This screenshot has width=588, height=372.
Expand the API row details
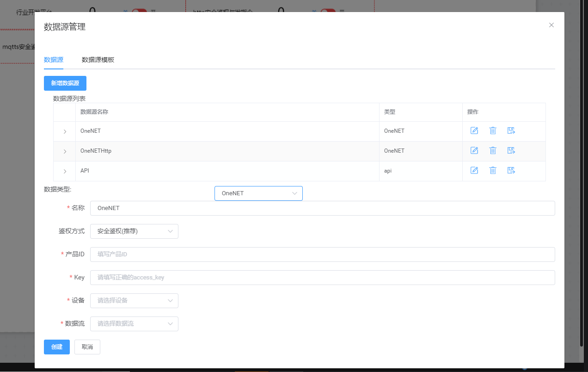[65, 171]
